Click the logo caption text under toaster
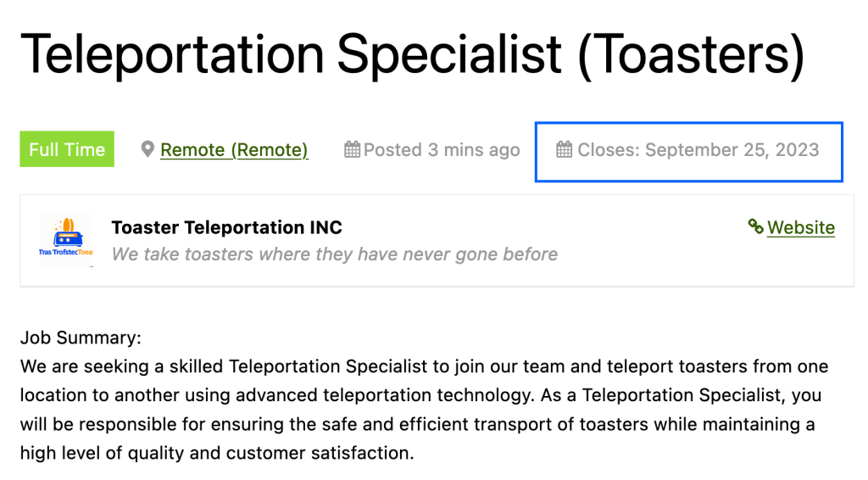 pos(66,252)
